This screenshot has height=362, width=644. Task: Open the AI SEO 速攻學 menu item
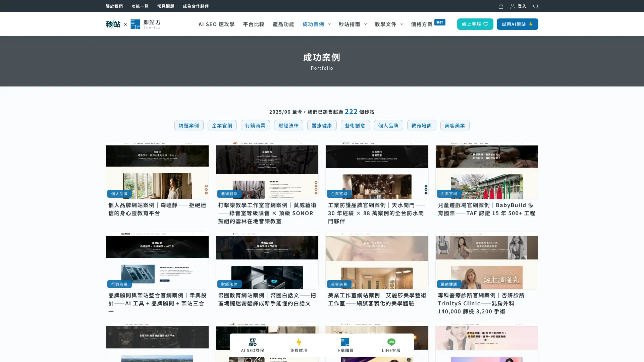click(x=216, y=24)
